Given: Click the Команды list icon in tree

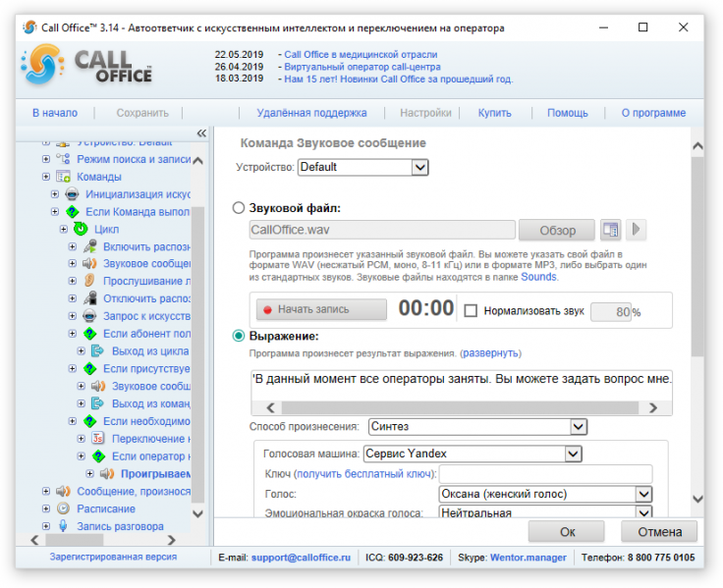Looking at the screenshot, I should click(x=63, y=177).
